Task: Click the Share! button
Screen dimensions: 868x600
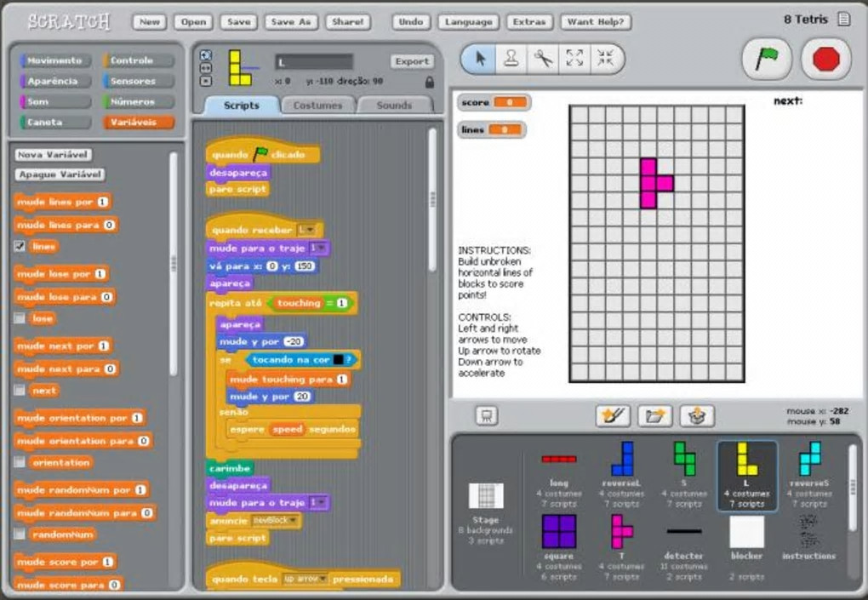Action: [348, 21]
